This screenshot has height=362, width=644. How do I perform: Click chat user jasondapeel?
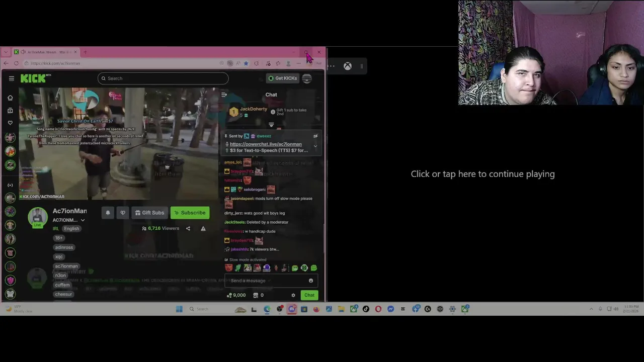pos(242,199)
